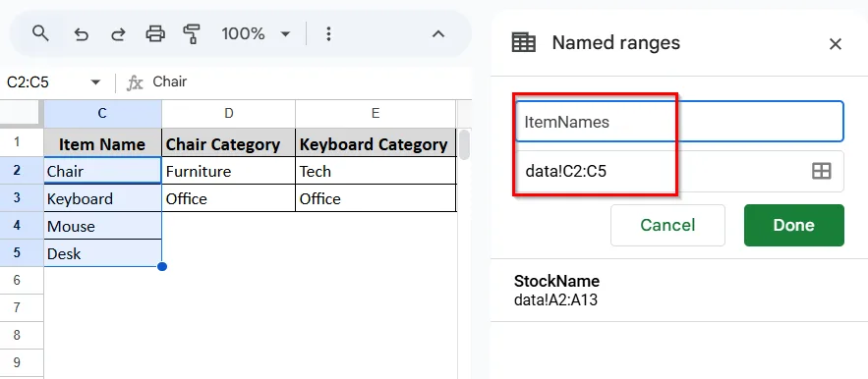This screenshot has width=868, height=379.
Task: Select the Furniture cell
Action: [229, 171]
